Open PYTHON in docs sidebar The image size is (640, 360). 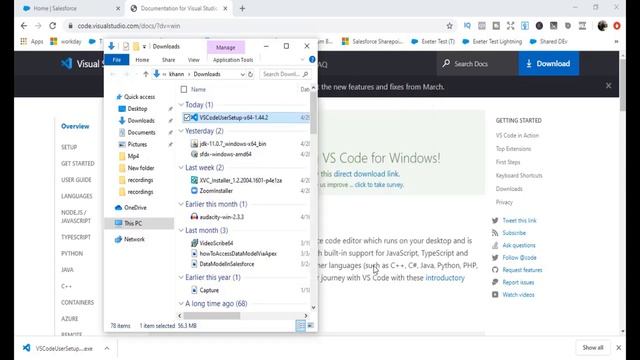pyautogui.click(x=72, y=253)
